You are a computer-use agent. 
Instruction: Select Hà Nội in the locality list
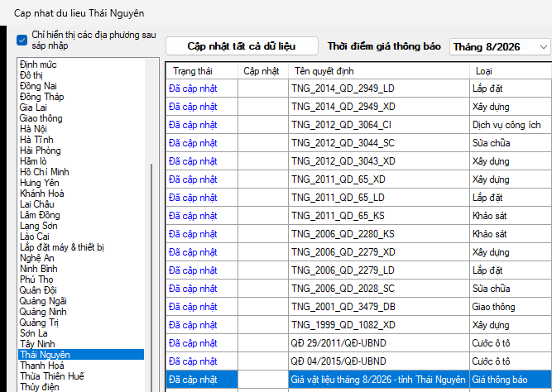pyautogui.click(x=33, y=129)
